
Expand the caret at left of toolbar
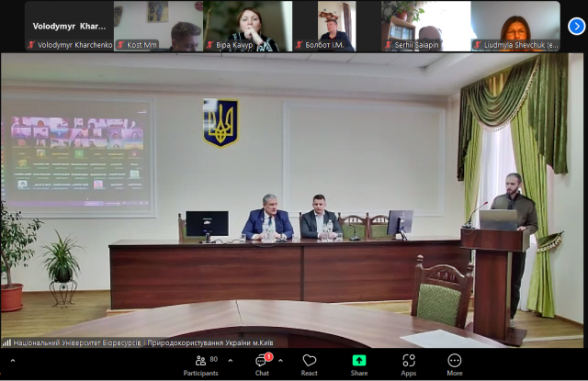point(13,361)
